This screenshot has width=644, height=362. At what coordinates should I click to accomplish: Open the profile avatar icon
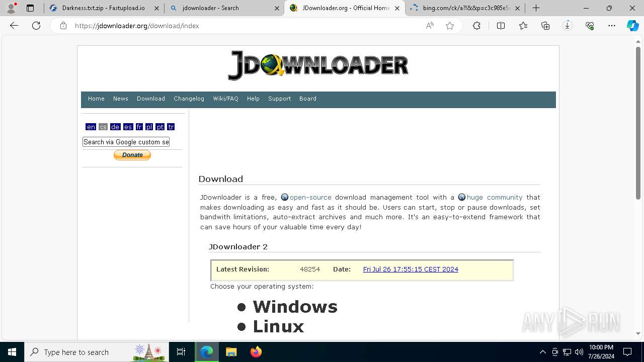point(11,8)
